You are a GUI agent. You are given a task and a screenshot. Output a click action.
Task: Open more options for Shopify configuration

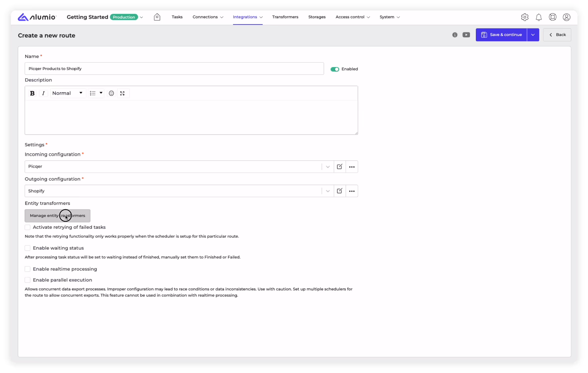(352, 191)
